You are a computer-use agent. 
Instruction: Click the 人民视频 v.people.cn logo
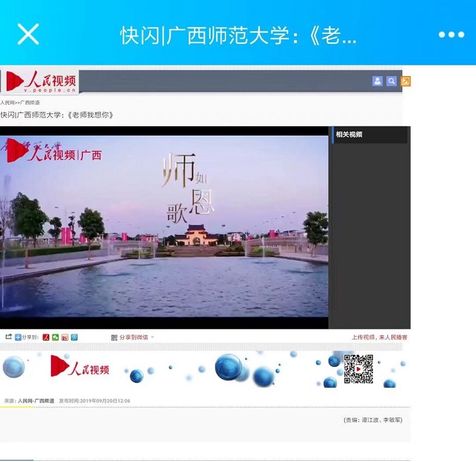pos(40,82)
